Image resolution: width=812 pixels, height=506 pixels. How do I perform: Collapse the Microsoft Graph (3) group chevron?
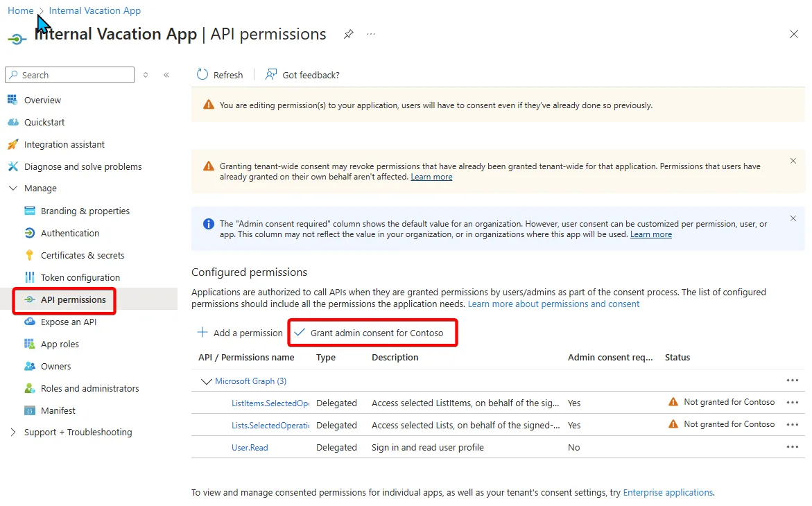pyautogui.click(x=206, y=381)
